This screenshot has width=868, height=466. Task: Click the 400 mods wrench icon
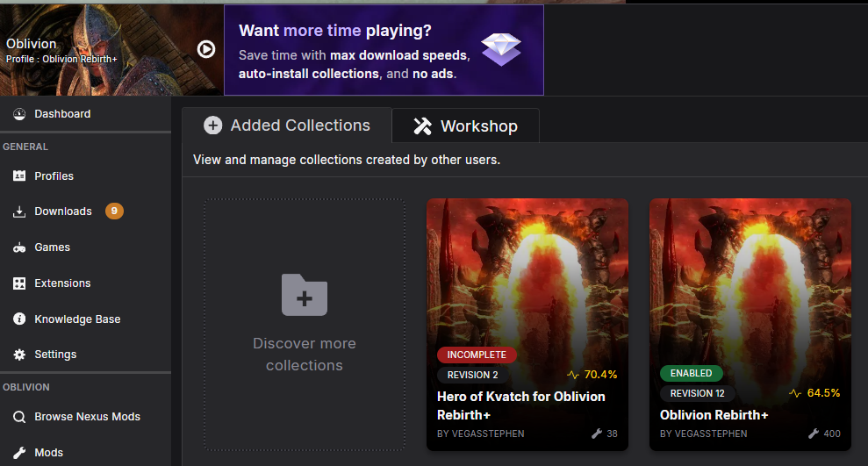[814, 434]
